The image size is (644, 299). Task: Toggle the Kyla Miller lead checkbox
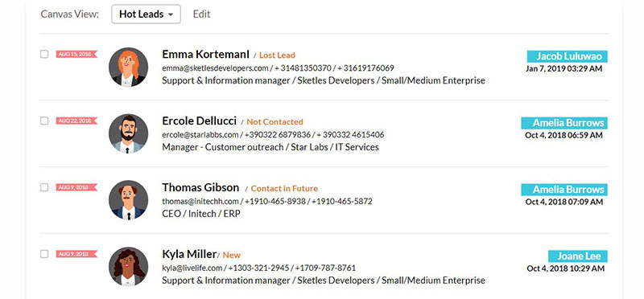[x=44, y=254]
